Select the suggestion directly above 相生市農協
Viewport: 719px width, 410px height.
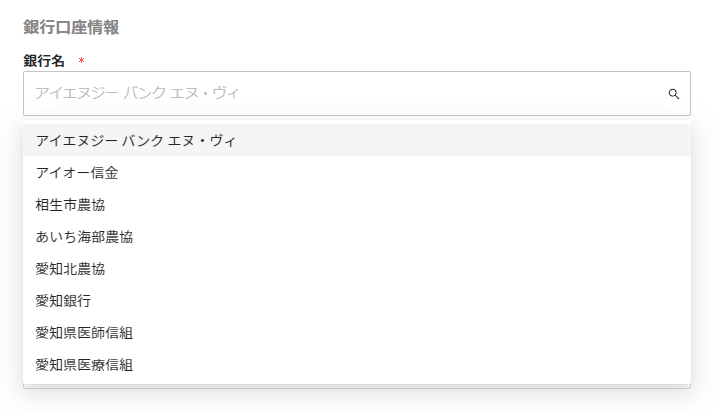click(77, 173)
